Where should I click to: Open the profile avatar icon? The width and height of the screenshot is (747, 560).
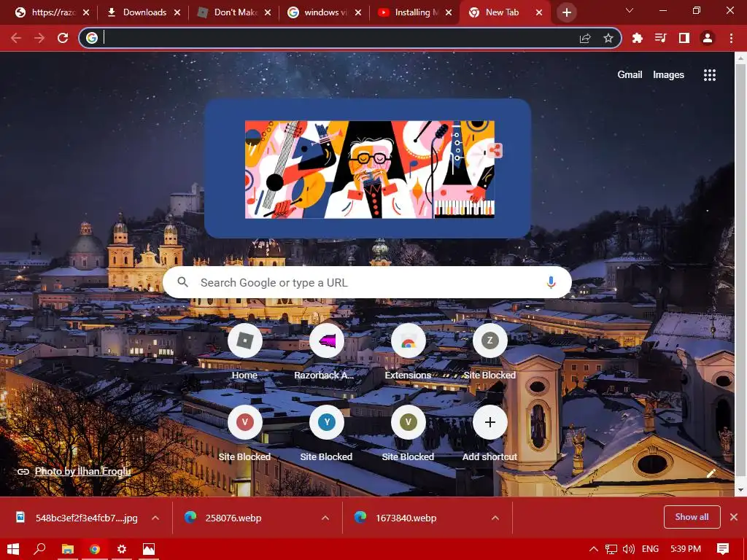point(708,38)
